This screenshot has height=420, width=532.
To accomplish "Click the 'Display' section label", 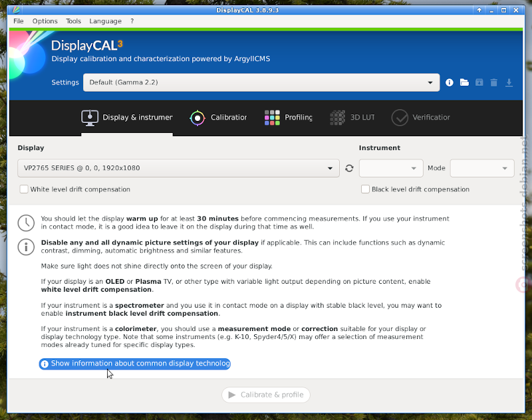I will pos(31,148).
